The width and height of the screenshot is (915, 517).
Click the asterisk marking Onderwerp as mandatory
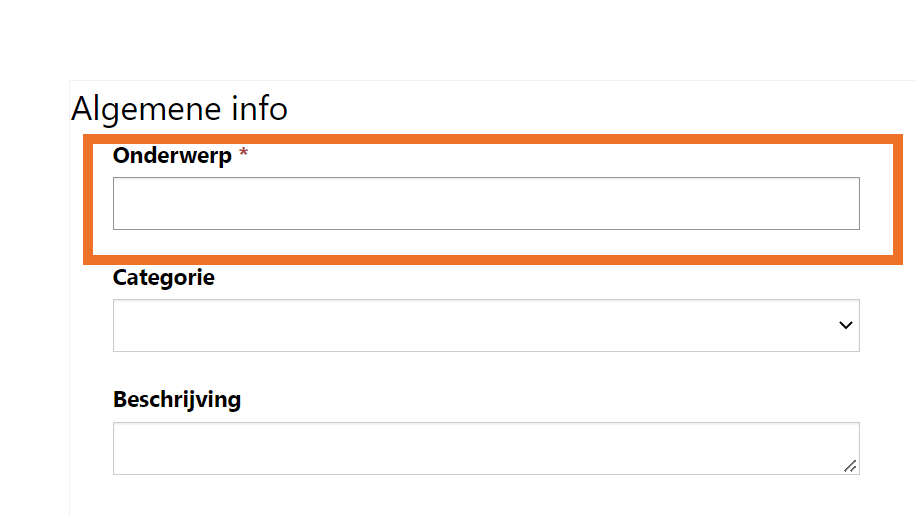coord(243,155)
